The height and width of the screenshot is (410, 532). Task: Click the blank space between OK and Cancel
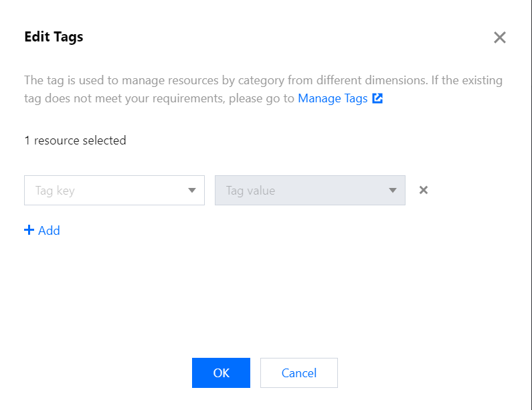click(x=255, y=373)
